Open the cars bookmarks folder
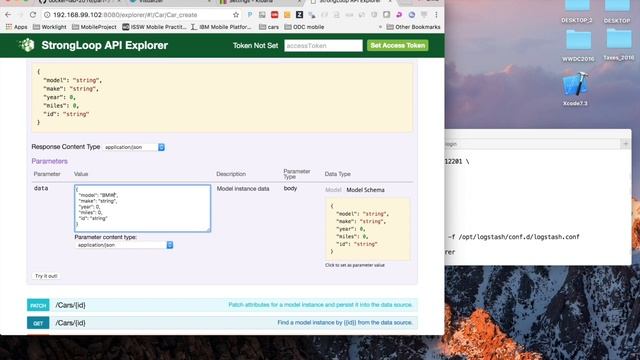Screen dimensions: 640x360 click(x=269, y=27)
